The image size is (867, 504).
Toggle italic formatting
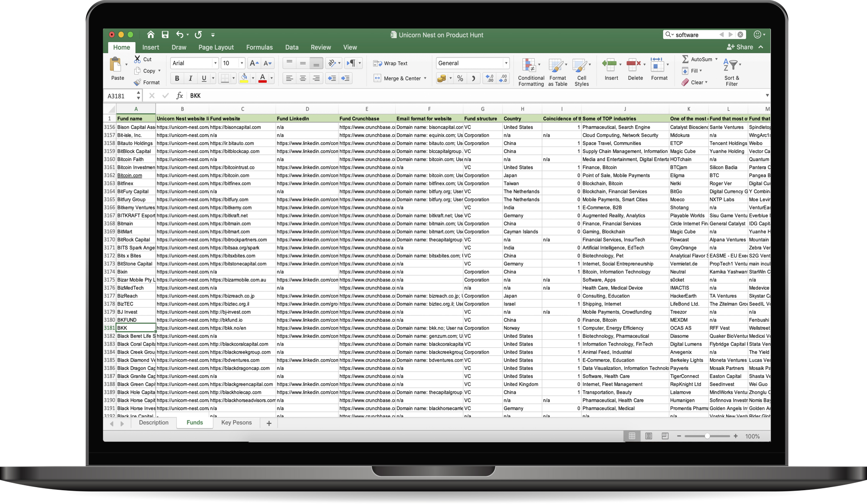pyautogui.click(x=190, y=79)
